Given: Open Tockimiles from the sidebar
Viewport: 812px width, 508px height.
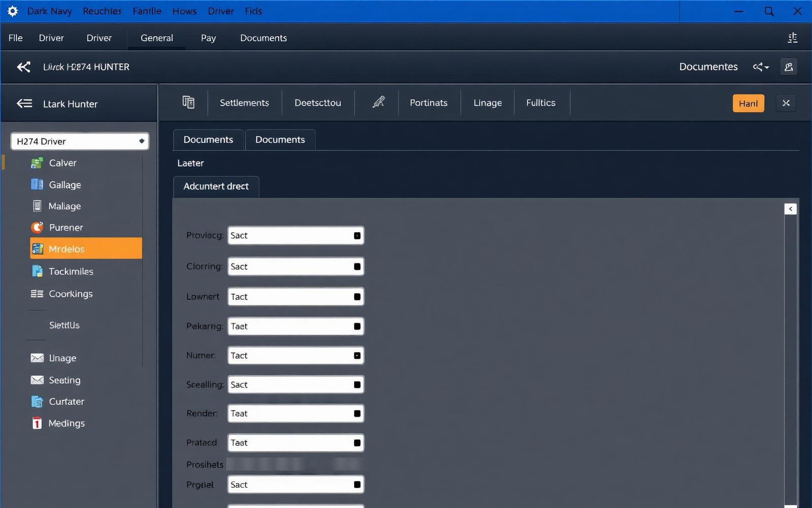Looking at the screenshot, I should [x=71, y=271].
